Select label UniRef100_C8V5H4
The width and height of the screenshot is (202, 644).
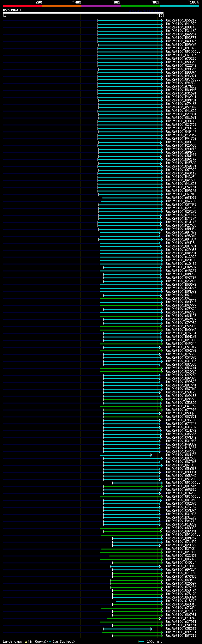point(181,267)
